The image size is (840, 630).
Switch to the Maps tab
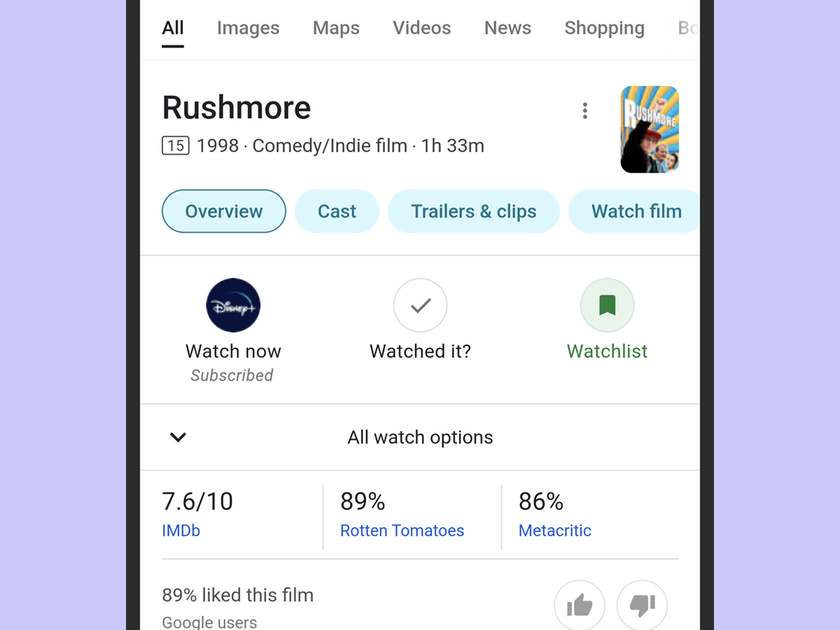(x=336, y=28)
